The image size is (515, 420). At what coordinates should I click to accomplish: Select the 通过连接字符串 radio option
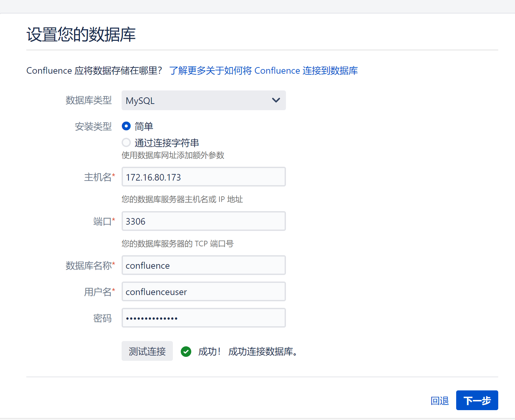pyautogui.click(x=126, y=142)
